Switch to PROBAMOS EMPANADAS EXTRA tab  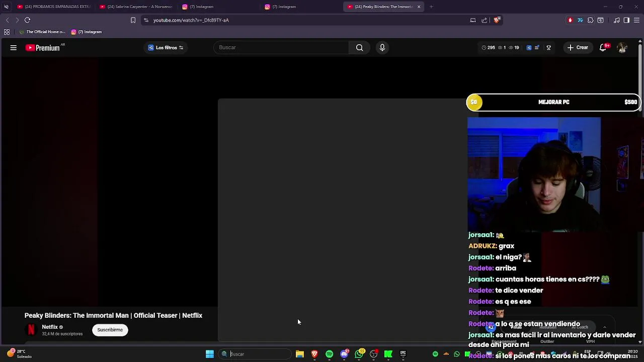(53, 7)
